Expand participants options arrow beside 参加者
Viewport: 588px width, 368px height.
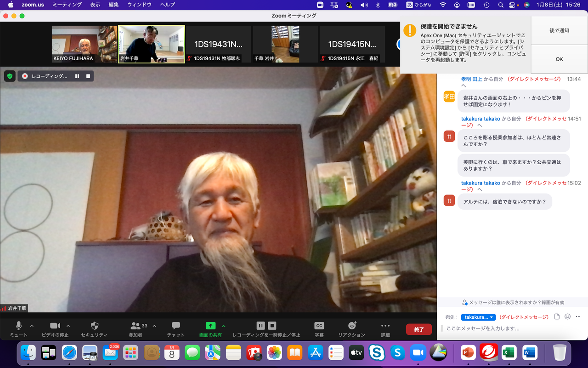(x=154, y=326)
